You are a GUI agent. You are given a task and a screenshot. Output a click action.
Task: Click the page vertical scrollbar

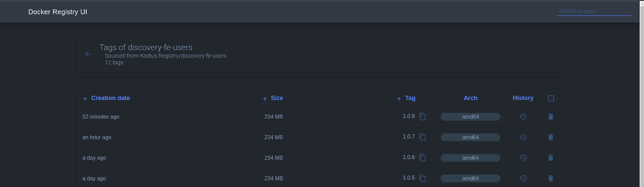[642, 95]
